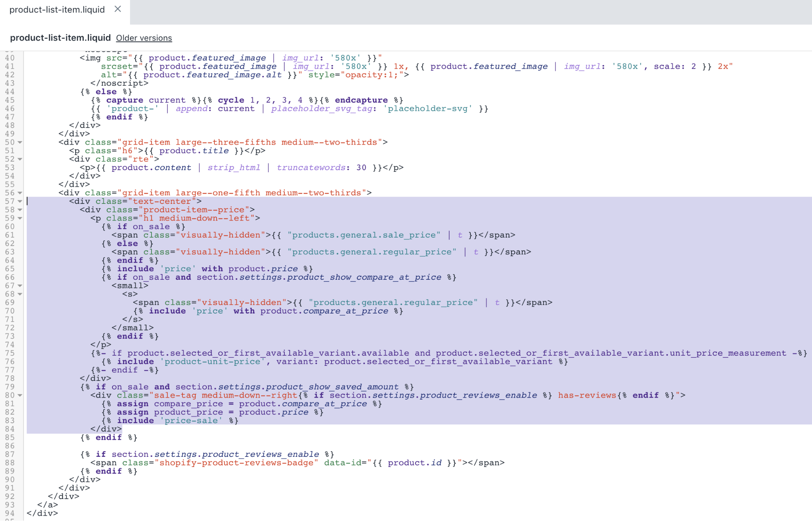Click the placeholder-svg string on line 46
The width and height of the screenshot is (812, 521).
coord(427,109)
